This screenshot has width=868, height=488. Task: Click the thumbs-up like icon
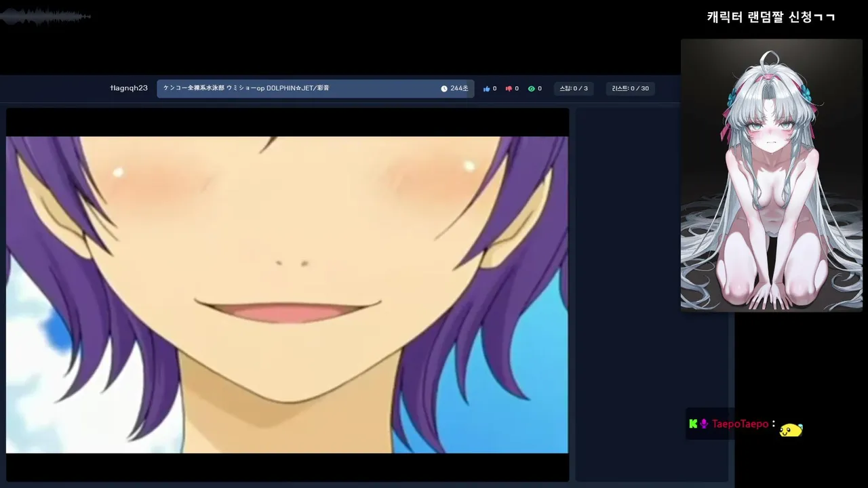tap(486, 89)
